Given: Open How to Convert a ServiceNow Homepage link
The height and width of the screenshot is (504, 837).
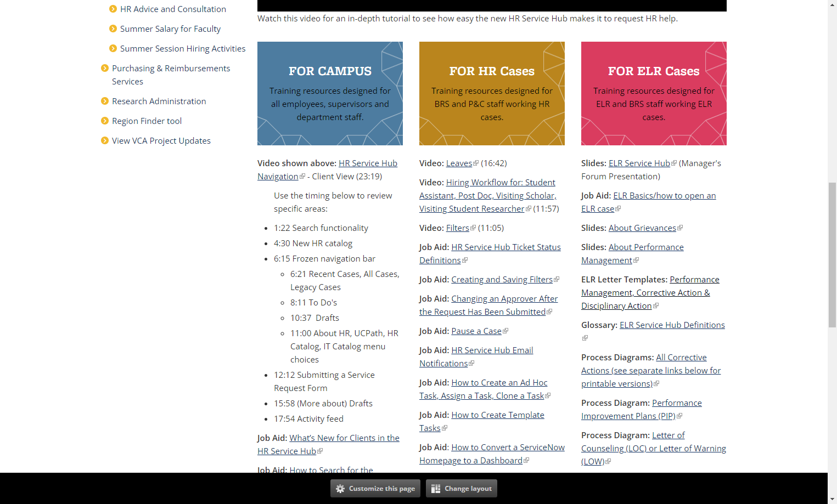Looking at the screenshot, I should 492,454.
